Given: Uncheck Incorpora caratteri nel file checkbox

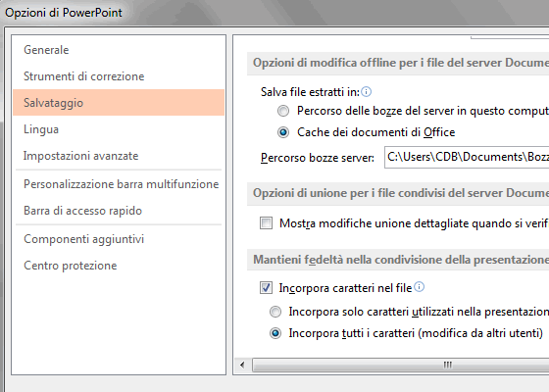Looking at the screenshot, I should tap(266, 288).
